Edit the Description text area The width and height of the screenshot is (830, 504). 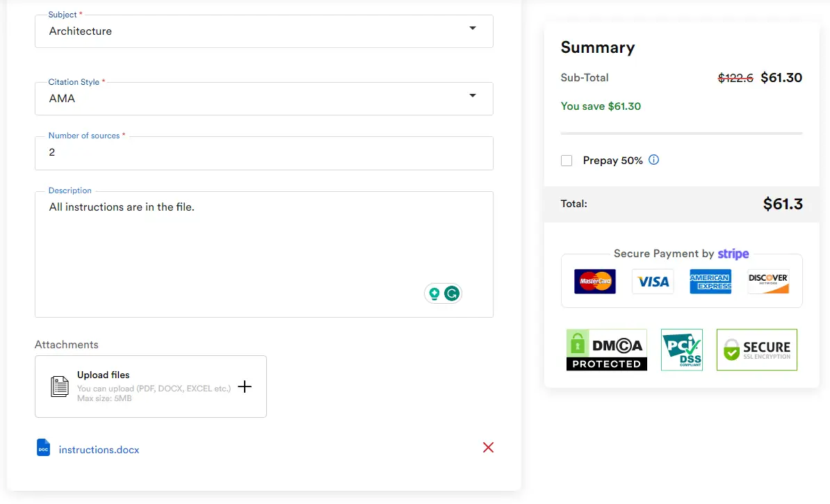point(263,254)
